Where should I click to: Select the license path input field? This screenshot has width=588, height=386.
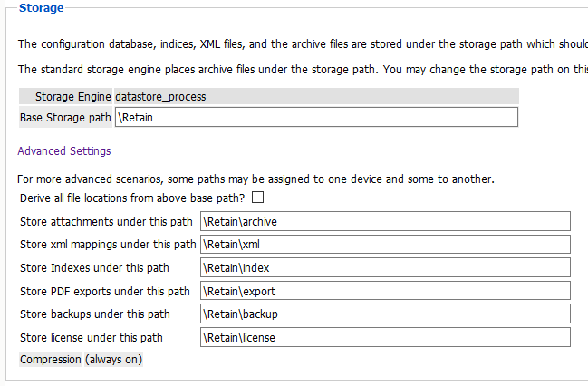pos(385,337)
